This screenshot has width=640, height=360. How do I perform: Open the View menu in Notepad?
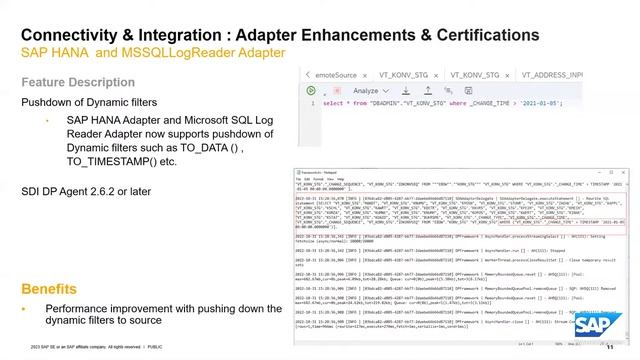330,179
